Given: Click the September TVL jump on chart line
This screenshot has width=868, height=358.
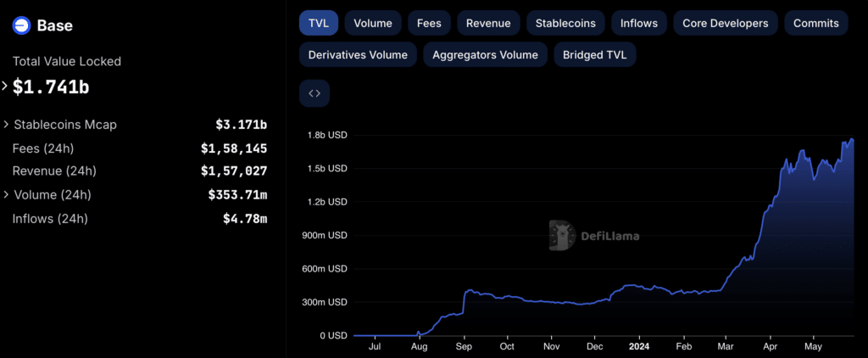Looking at the screenshot, I should pyautogui.click(x=464, y=300).
